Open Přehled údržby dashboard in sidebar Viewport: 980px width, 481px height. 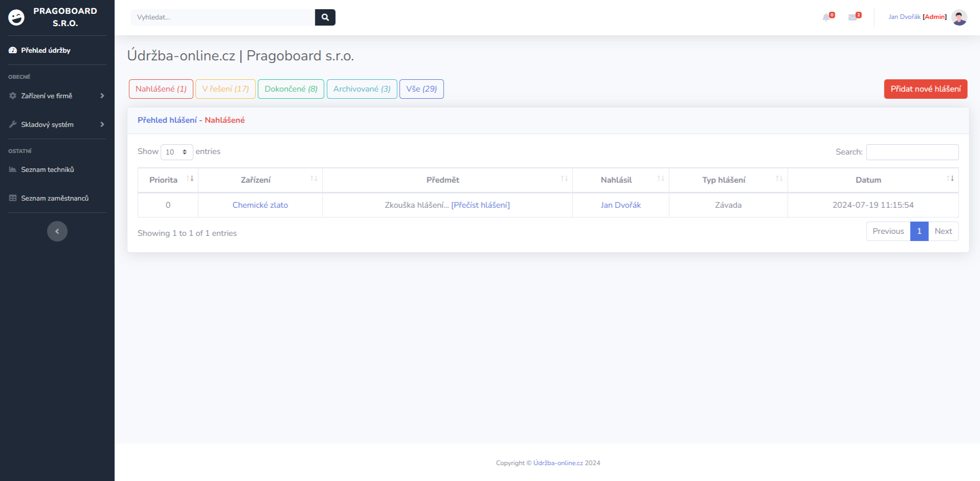tap(40, 50)
